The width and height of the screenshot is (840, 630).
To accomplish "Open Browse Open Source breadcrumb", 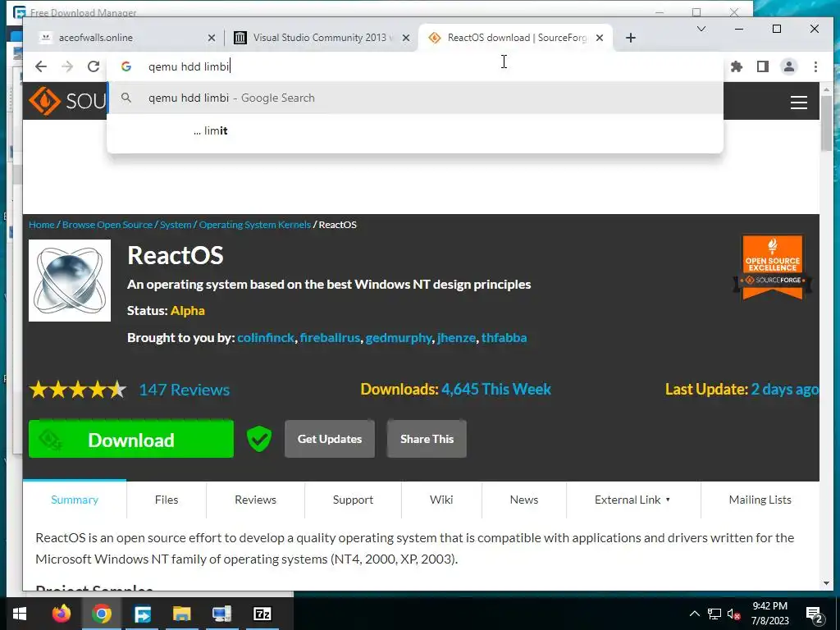I will coord(107,225).
